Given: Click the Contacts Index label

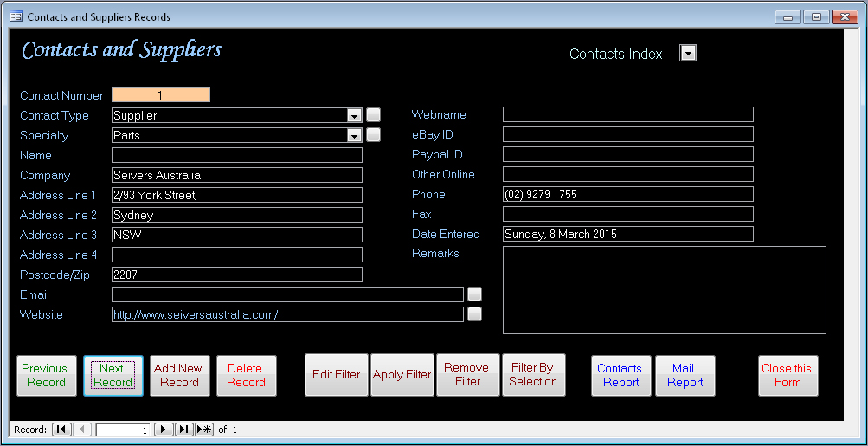Looking at the screenshot, I should (616, 54).
